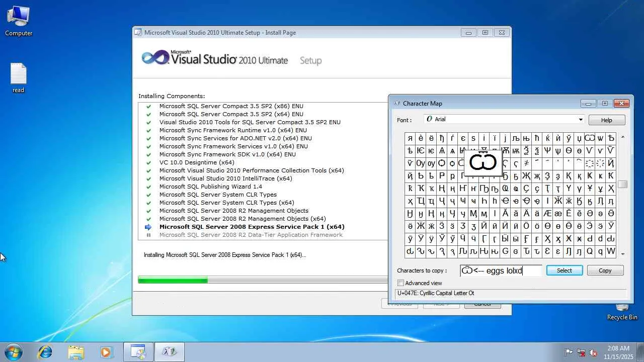
Task: Select the 'read' text file on desktop
Action: pos(19,78)
